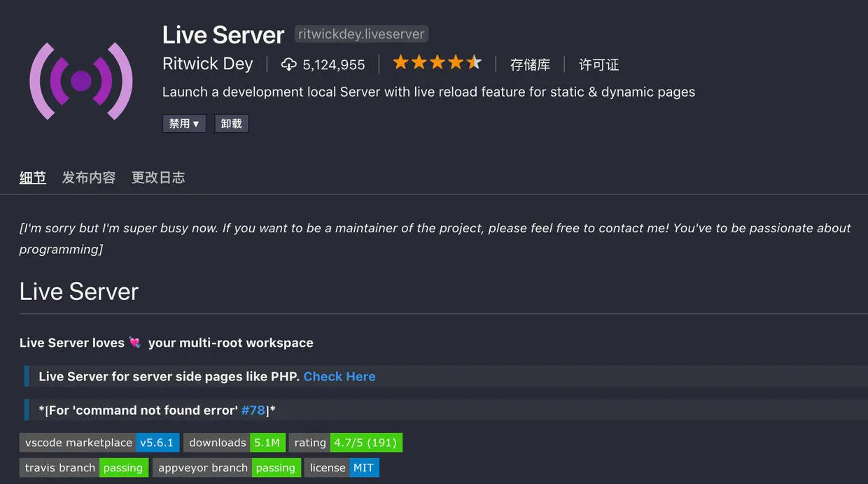Viewport: 868px width, 484px height.
Task: Click the 'Launch a development local Server' description
Action: 428,92
